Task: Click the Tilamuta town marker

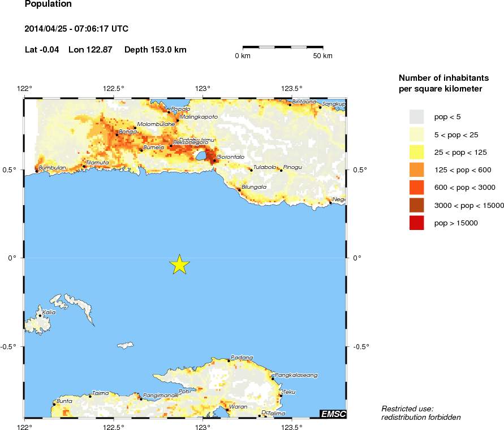Action: [84, 166]
